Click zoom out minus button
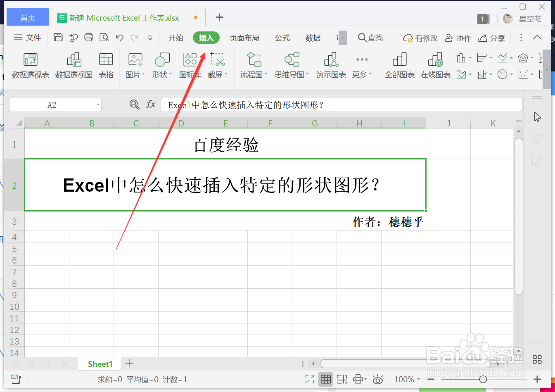This screenshot has height=392, width=555. 431,379
